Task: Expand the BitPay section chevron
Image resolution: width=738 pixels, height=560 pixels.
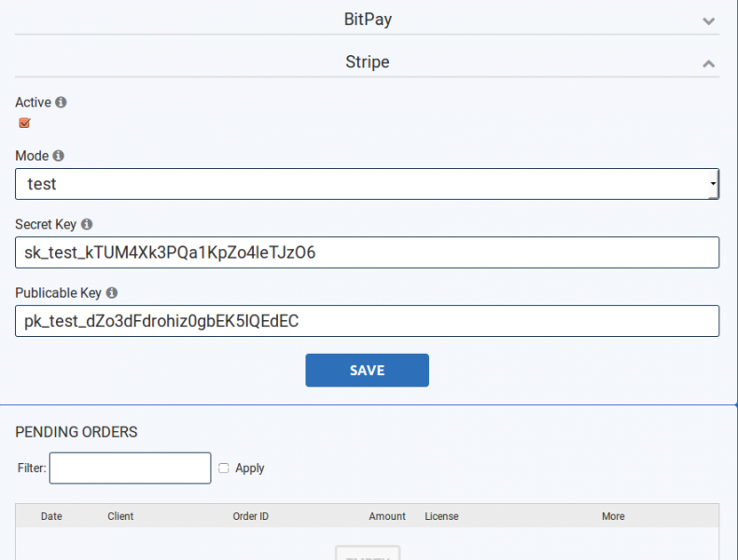Action: [708, 21]
